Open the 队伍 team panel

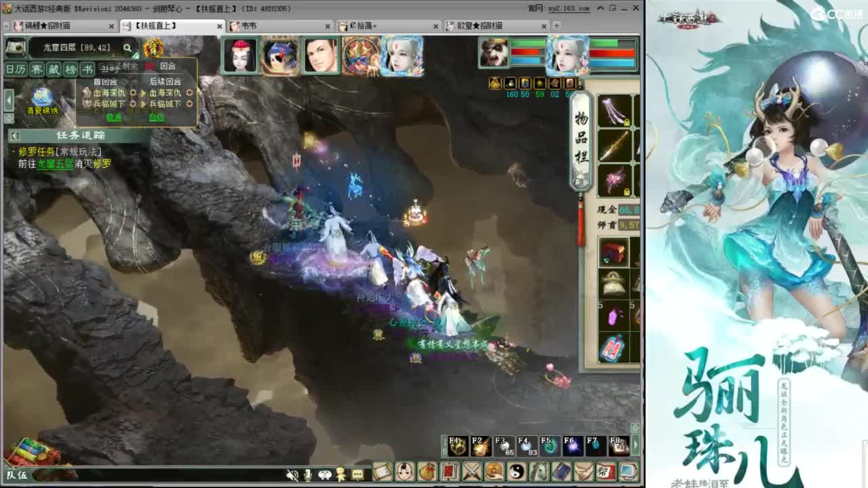point(17,475)
